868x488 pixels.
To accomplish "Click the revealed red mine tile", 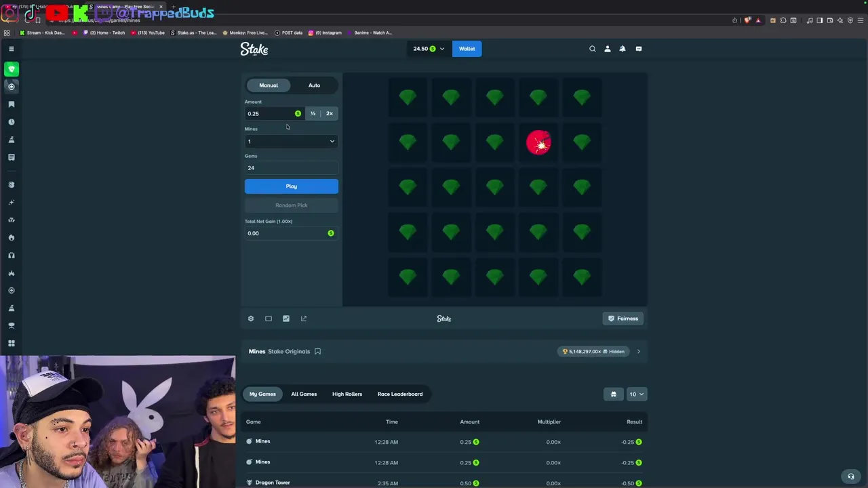I will pyautogui.click(x=538, y=143).
